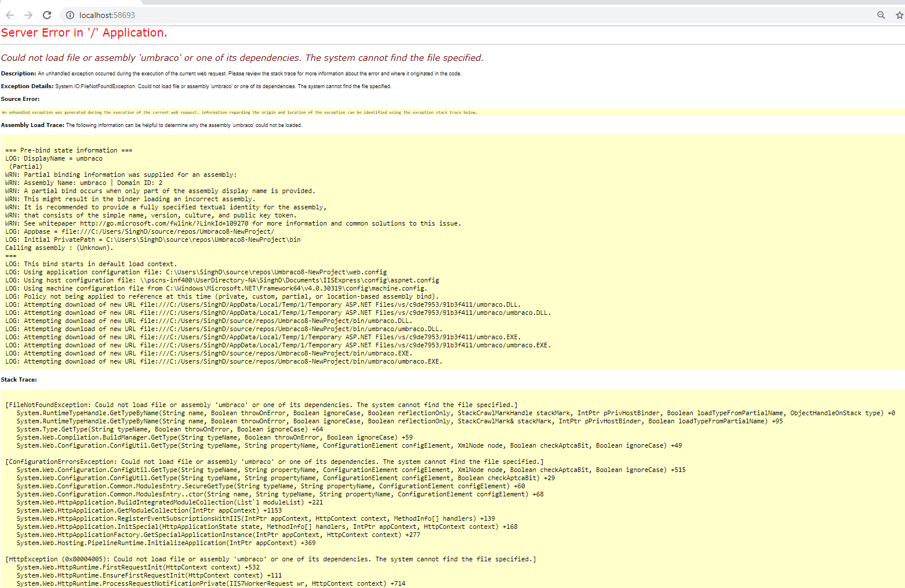
Task: Click the 'Source Error:' label
Action: (20, 99)
